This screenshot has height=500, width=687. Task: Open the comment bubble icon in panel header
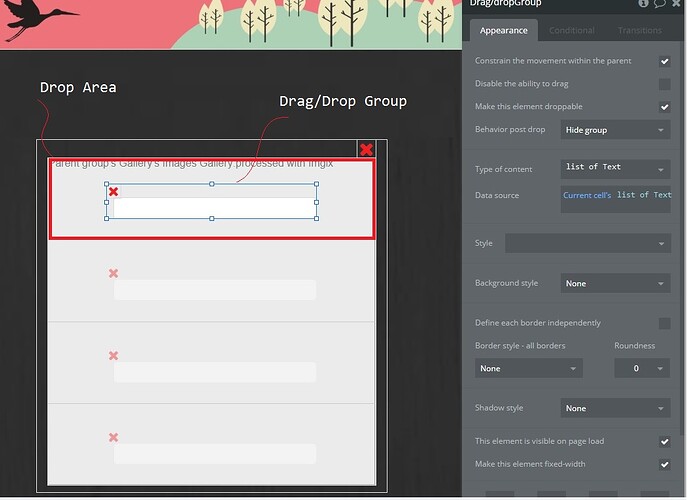point(660,4)
